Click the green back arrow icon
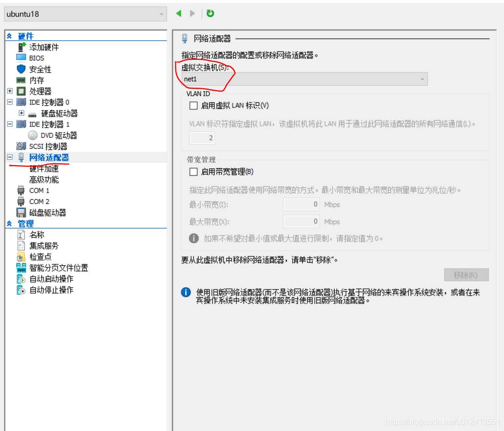504x431 pixels. point(179,13)
